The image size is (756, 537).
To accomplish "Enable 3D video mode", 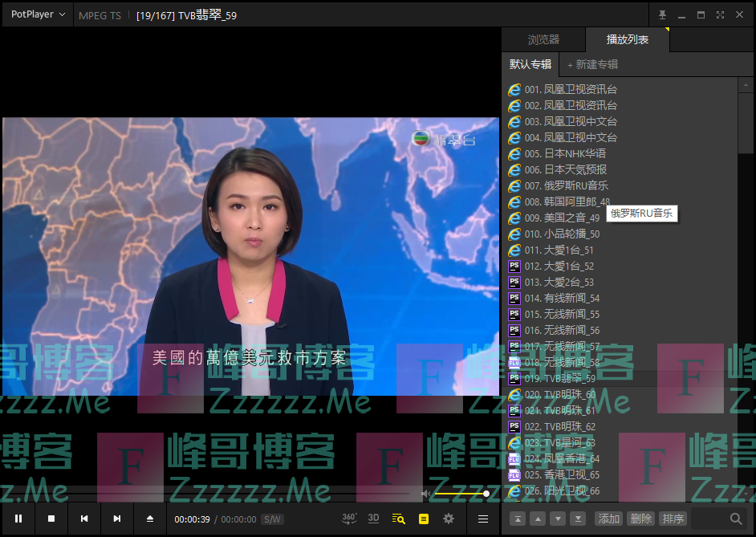I will click(372, 519).
